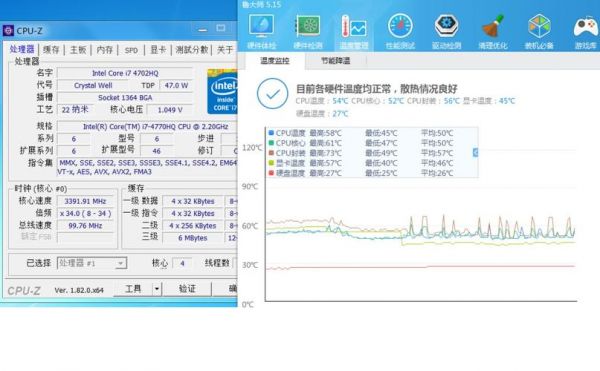Viewport: 600px width, 371px height.
Task: Open 性能测试 performance benchmark gauge icon
Action: click(x=400, y=31)
